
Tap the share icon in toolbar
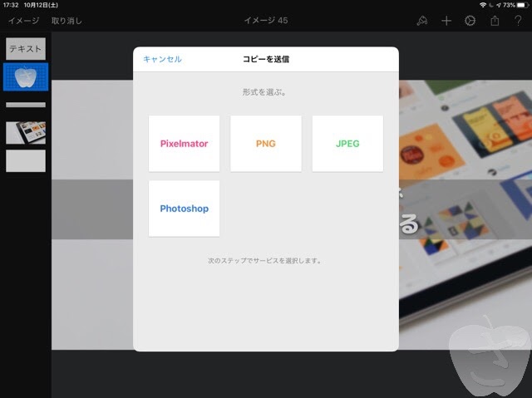(495, 20)
